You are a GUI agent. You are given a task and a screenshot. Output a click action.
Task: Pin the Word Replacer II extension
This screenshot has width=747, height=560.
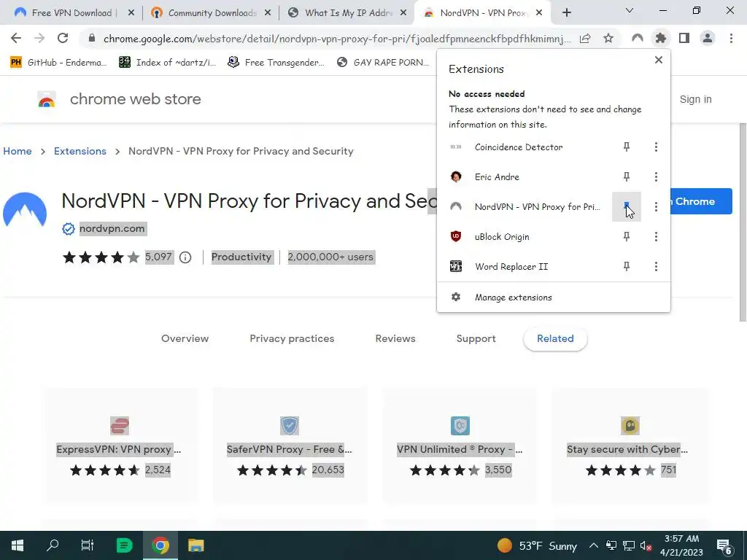tap(627, 267)
